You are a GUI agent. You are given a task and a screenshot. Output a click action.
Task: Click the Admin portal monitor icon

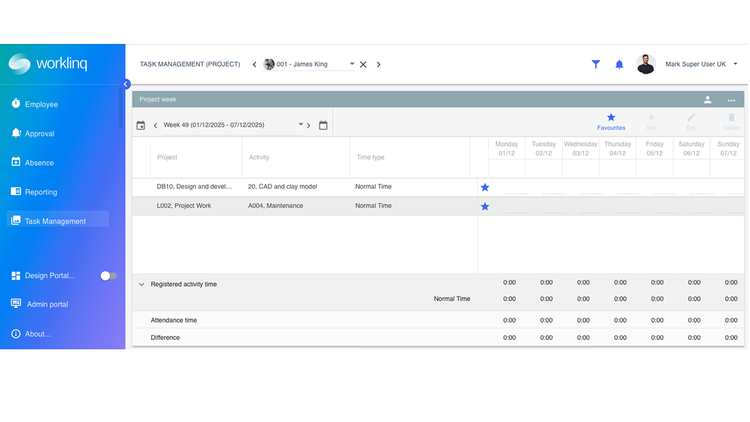point(16,303)
